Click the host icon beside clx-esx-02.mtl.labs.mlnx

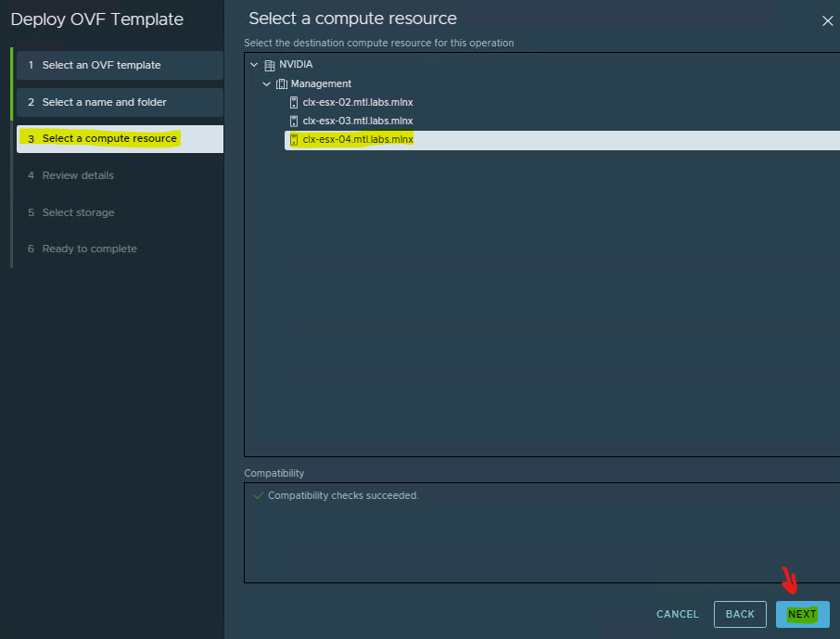294,102
